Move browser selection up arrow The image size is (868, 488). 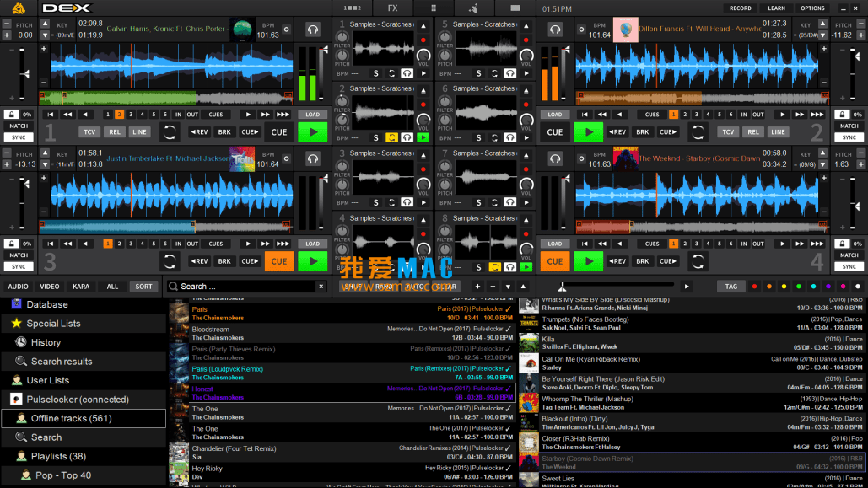[523, 287]
